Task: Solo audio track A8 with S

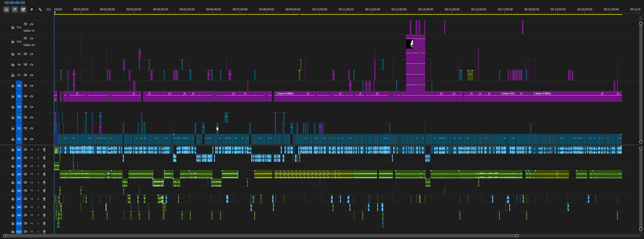Action: tap(38, 207)
